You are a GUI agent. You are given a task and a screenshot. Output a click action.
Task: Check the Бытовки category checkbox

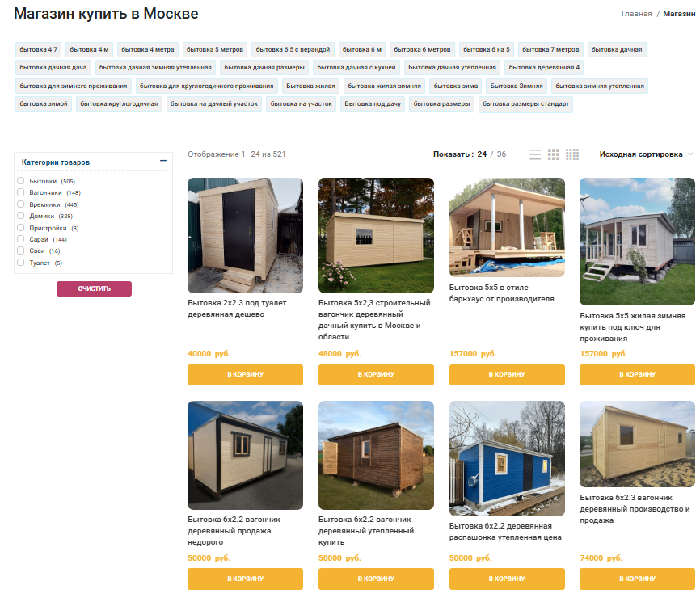[x=20, y=181]
